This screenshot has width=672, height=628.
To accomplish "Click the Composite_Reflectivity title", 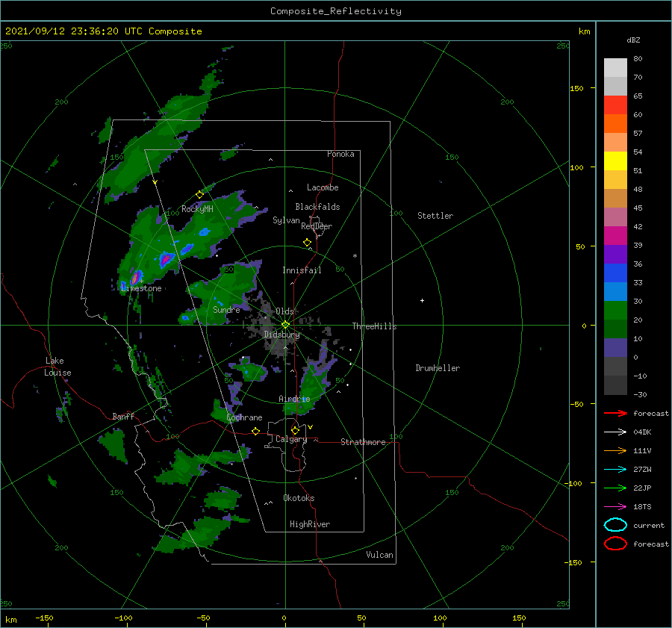I will (336, 11).
